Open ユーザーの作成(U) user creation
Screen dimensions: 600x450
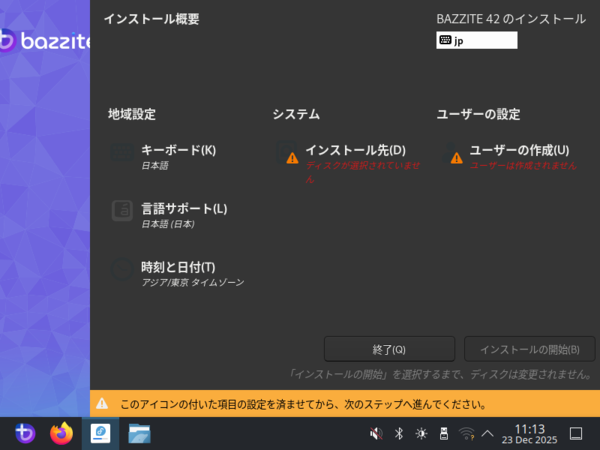coord(519,150)
